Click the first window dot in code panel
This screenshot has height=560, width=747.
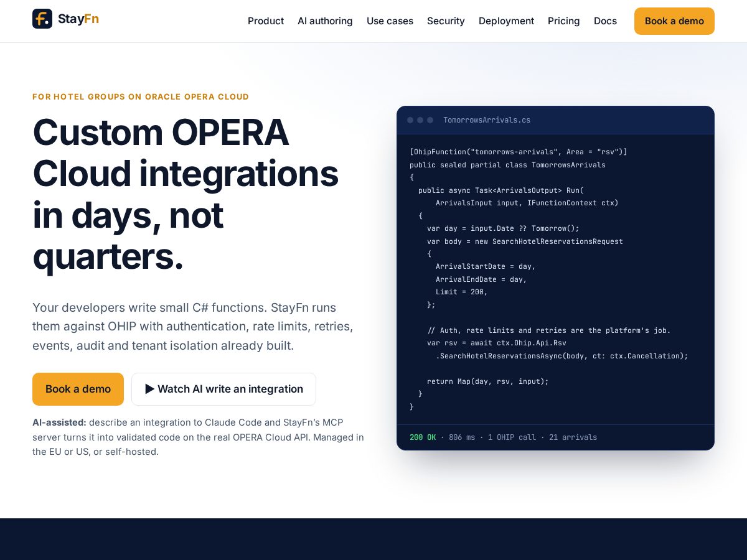point(410,120)
